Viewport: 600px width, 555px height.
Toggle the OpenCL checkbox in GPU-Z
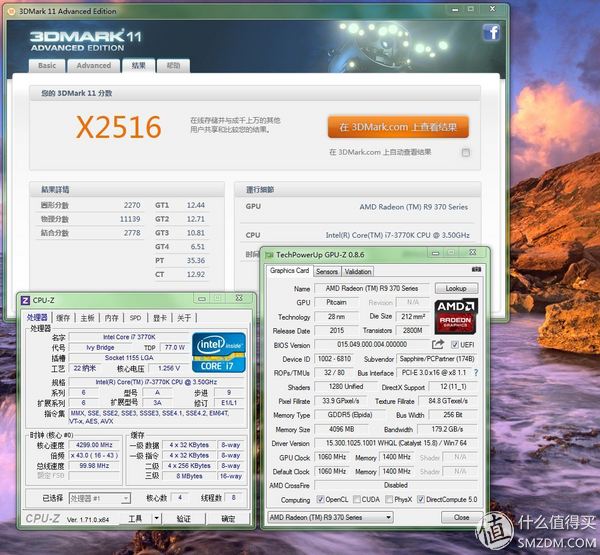(320, 500)
